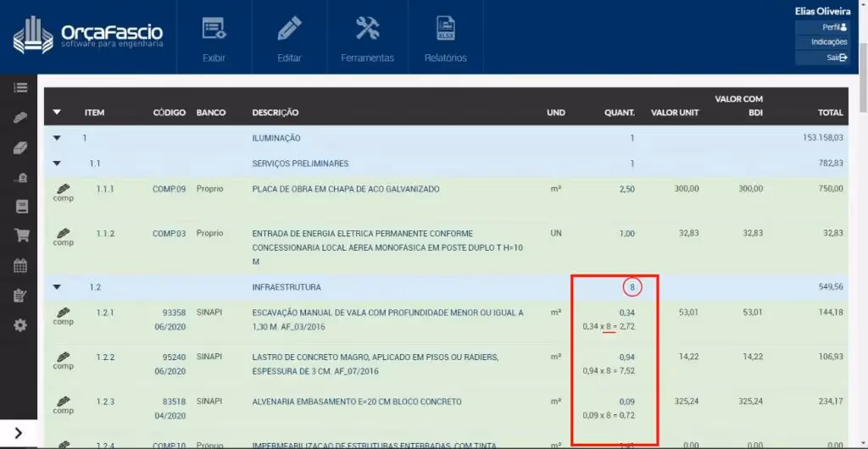Click the OrçaFascio logo
This screenshot has width=868, height=449.
pyautogui.click(x=88, y=36)
